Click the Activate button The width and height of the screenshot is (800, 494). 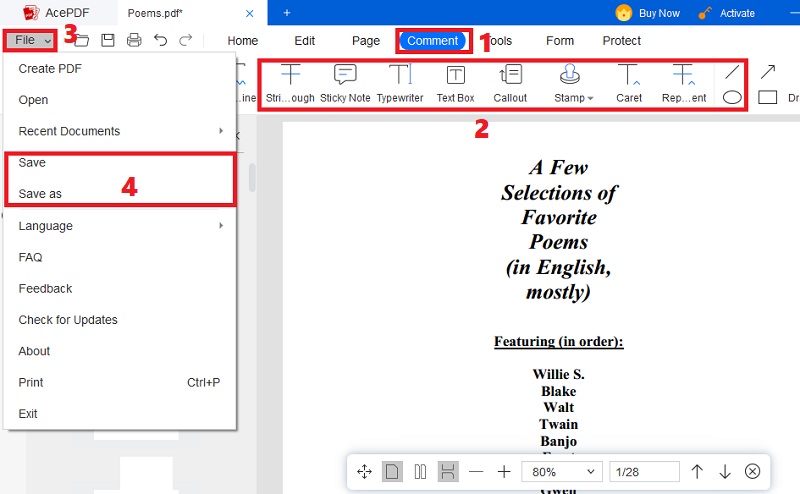[x=727, y=13]
